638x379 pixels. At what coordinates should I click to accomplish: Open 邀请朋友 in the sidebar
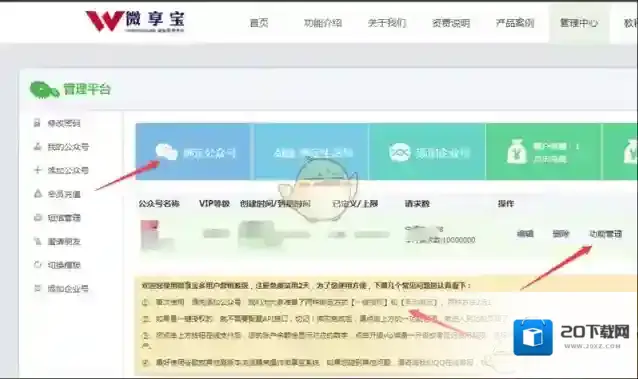(64, 241)
